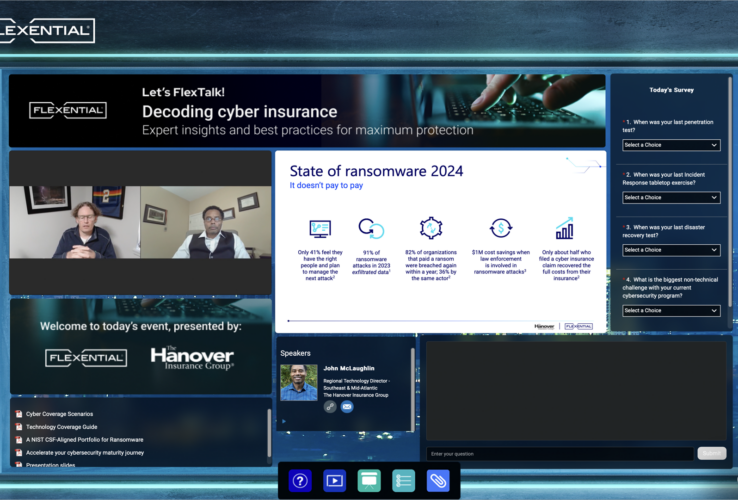Click the 'Decoding cyber insurance' banner title
This screenshot has width=738, height=500.
click(240, 112)
